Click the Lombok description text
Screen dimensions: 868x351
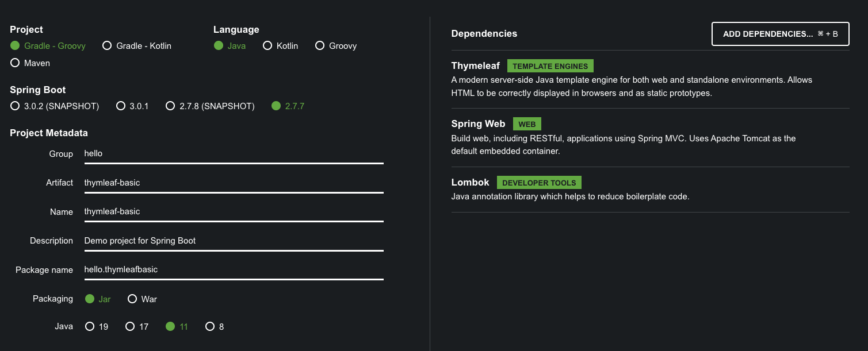pyautogui.click(x=571, y=196)
